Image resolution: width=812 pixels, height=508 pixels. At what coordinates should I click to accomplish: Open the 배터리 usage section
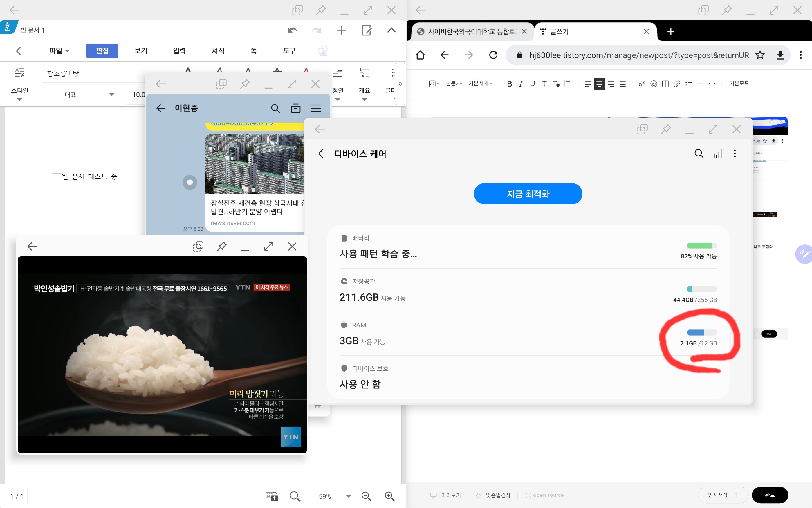pos(528,247)
